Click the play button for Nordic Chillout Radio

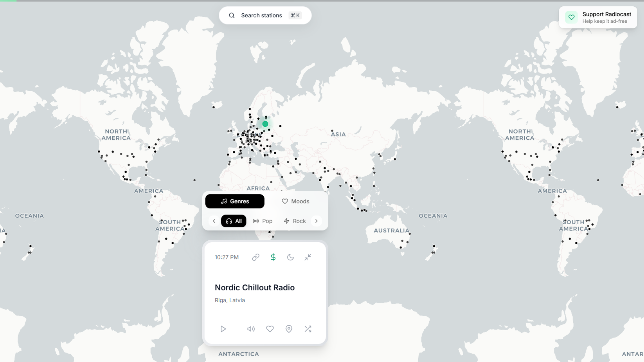[x=223, y=329]
